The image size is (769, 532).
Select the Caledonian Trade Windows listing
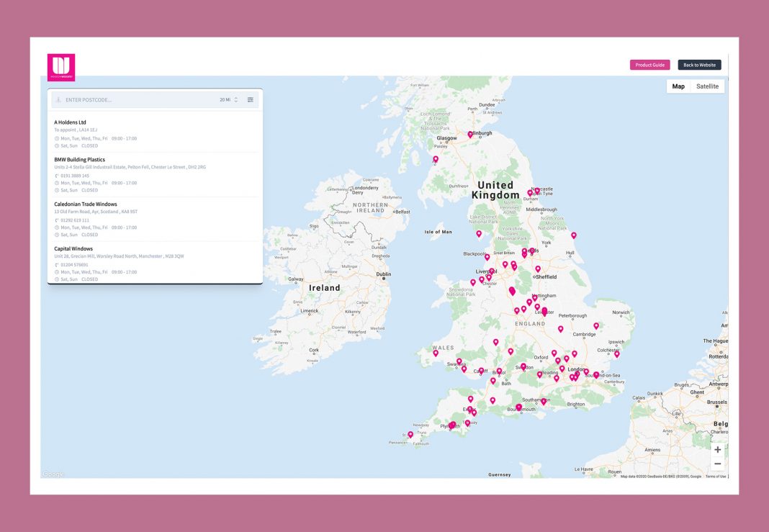tap(156, 219)
